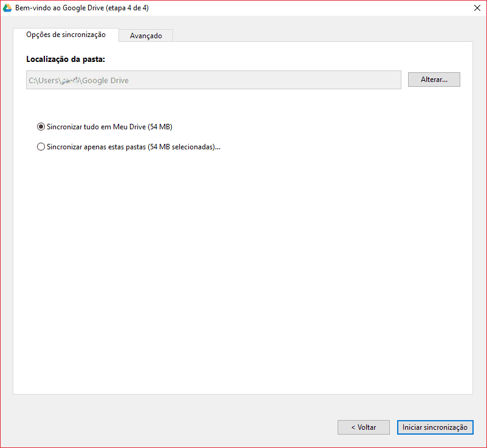The height and width of the screenshot is (448, 487).
Task: Switch to the Avançado tab
Action: pyautogui.click(x=146, y=36)
